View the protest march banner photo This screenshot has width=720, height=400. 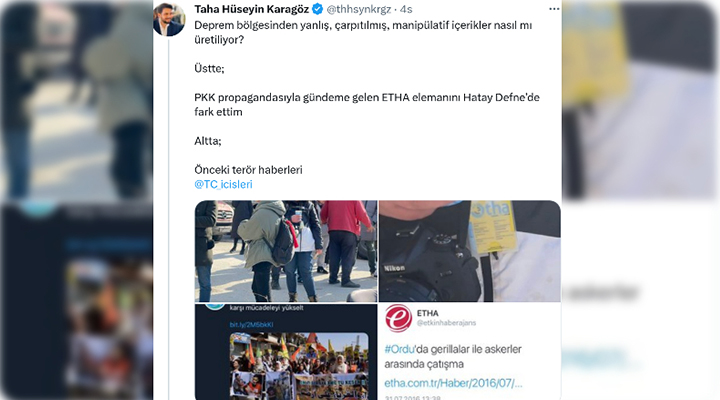tap(299, 366)
